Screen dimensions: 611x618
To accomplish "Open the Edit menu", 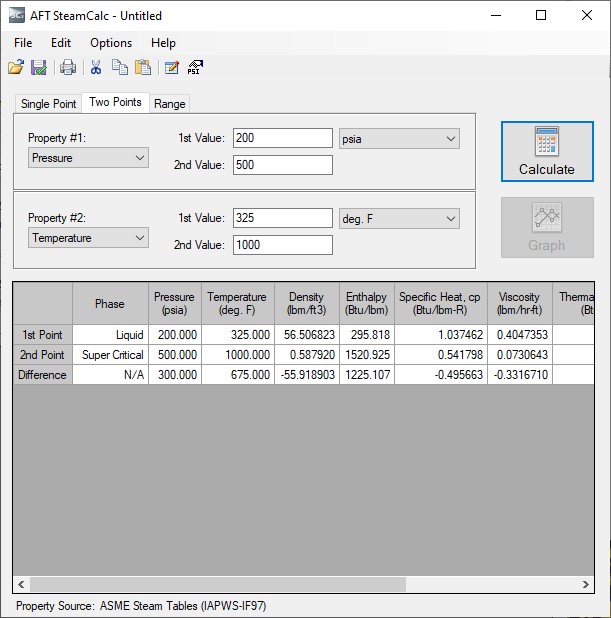I will pos(61,43).
